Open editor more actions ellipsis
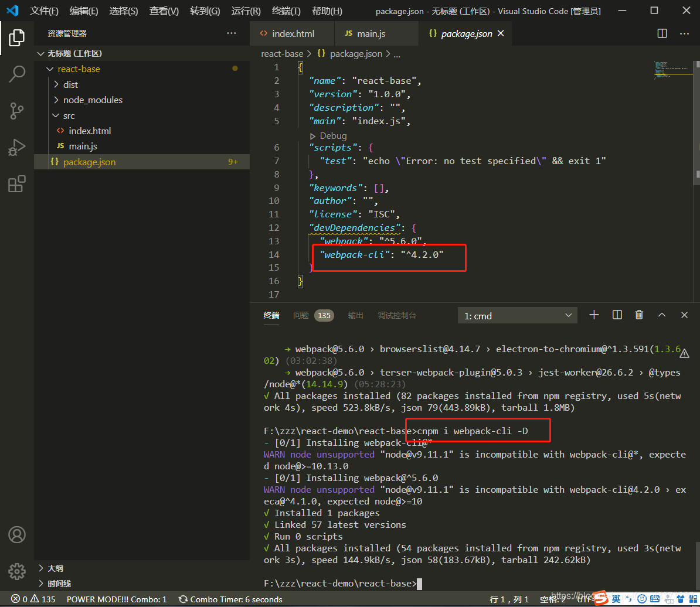Screen dimensions: 700x607 coord(684,33)
